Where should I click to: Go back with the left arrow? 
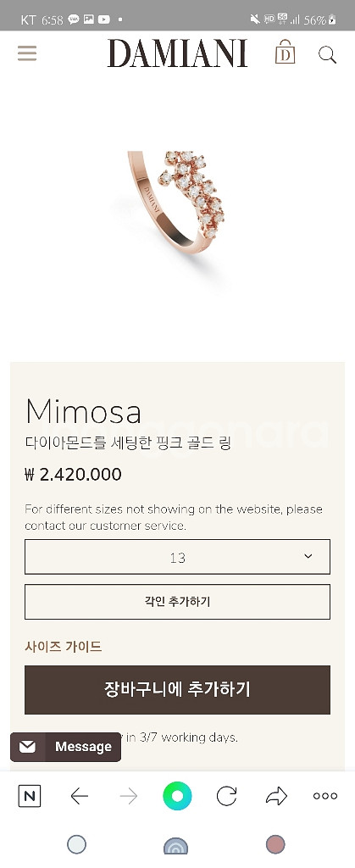click(x=80, y=796)
